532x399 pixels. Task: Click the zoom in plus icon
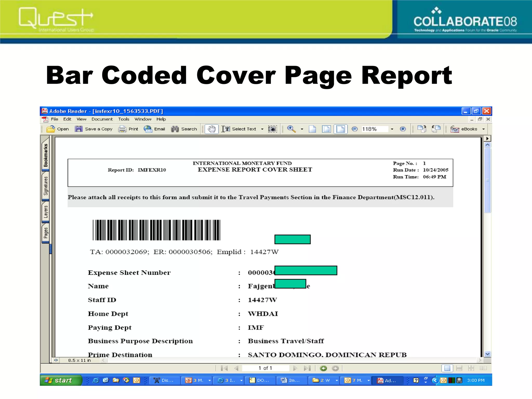403,129
